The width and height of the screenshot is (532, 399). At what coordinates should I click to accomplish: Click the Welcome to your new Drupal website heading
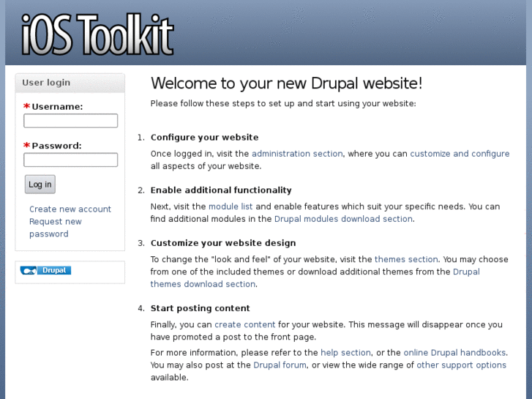click(286, 83)
